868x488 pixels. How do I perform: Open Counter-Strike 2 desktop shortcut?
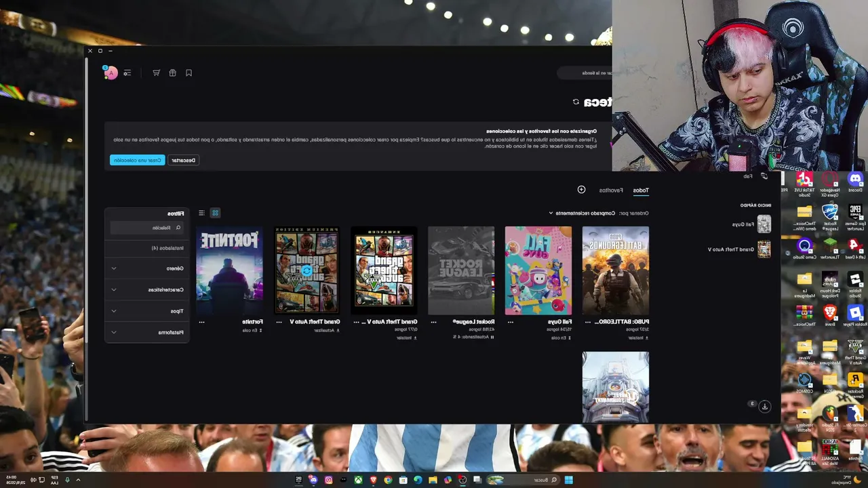[855, 419]
